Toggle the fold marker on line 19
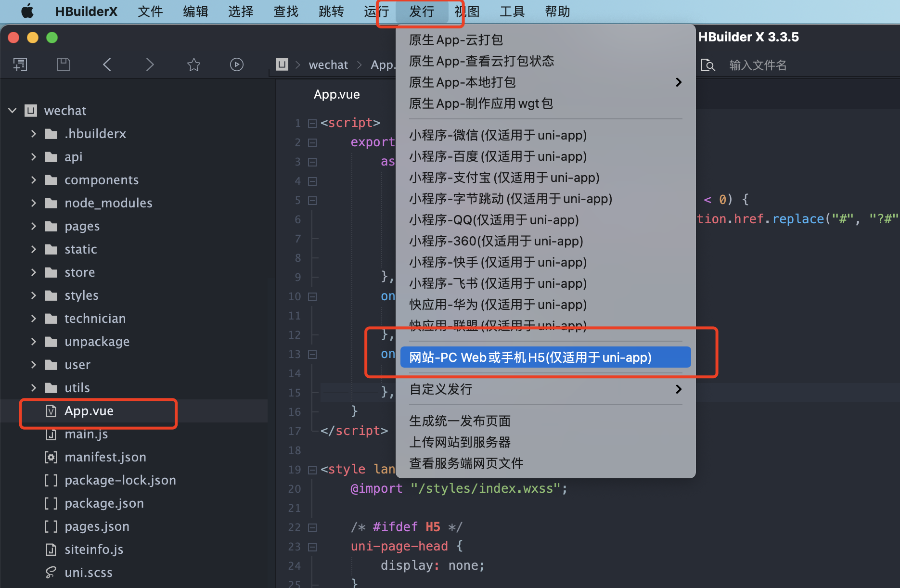The height and width of the screenshot is (588, 900). tap(312, 470)
